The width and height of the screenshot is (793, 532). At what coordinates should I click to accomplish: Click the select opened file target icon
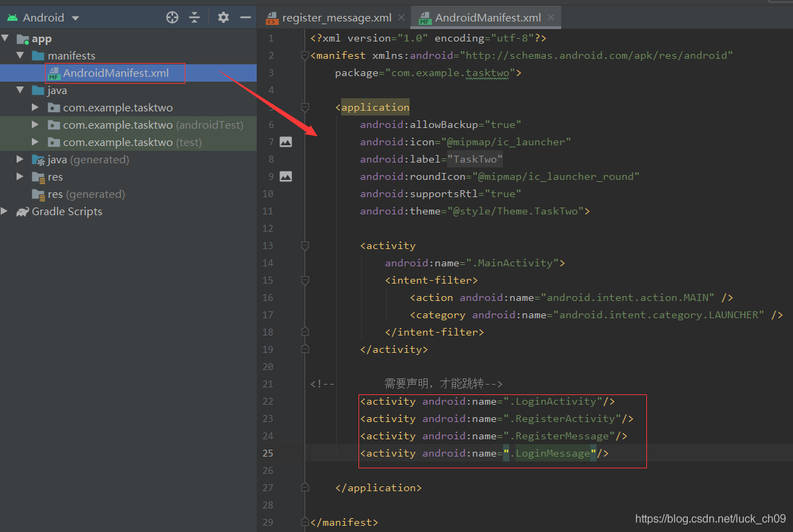click(172, 18)
